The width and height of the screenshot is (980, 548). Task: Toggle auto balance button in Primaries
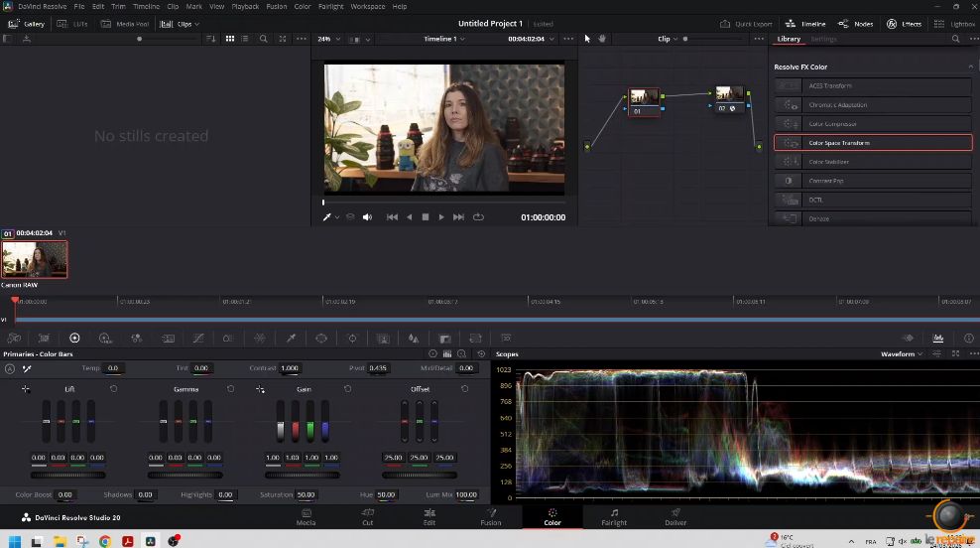click(x=9, y=368)
